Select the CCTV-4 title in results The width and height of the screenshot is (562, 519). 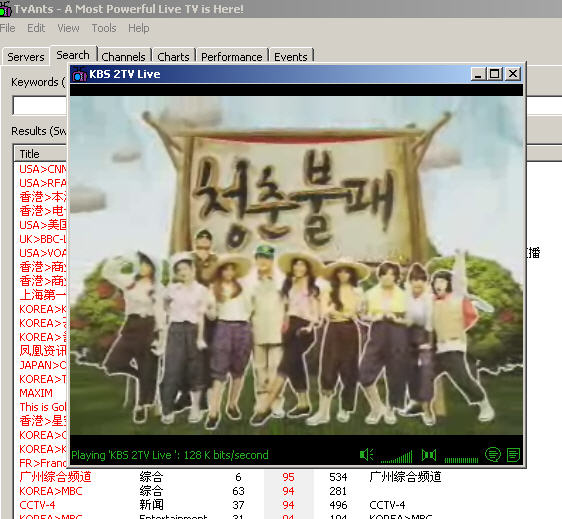[x=37, y=505]
